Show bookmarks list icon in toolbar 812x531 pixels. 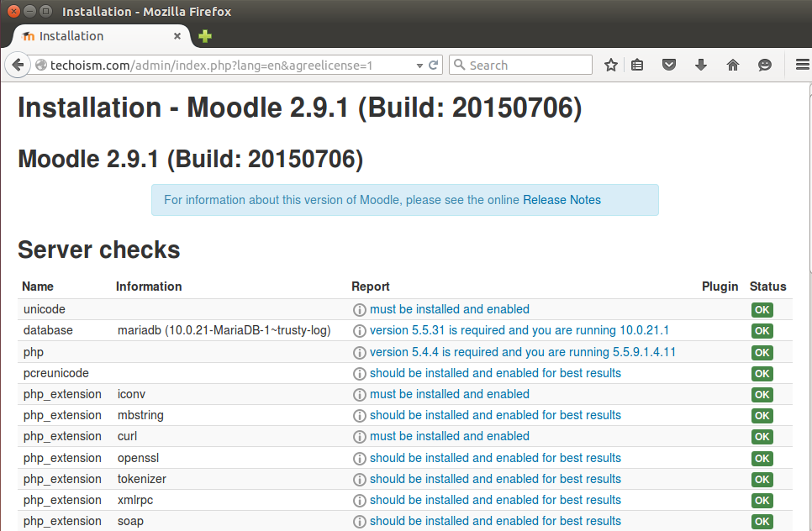637,66
